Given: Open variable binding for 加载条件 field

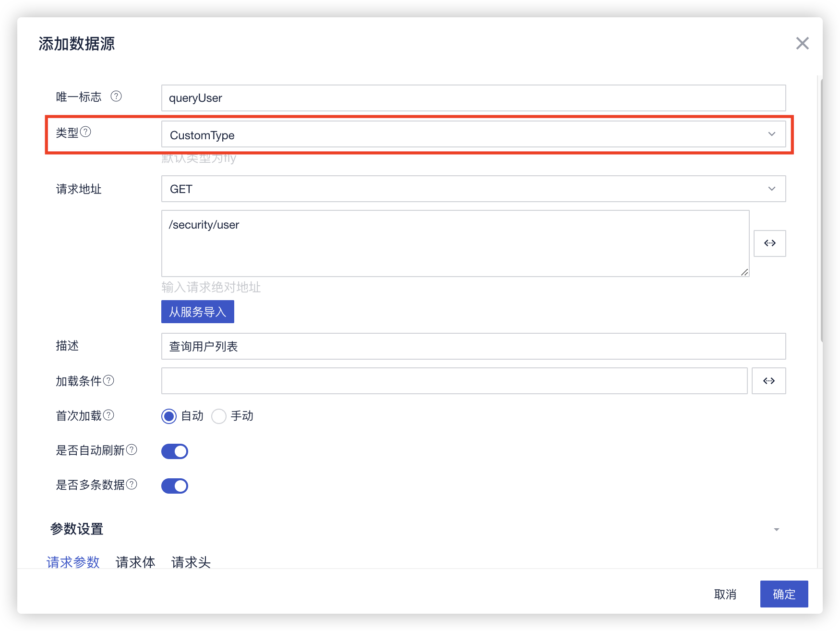Looking at the screenshot, I should point(768,381).
